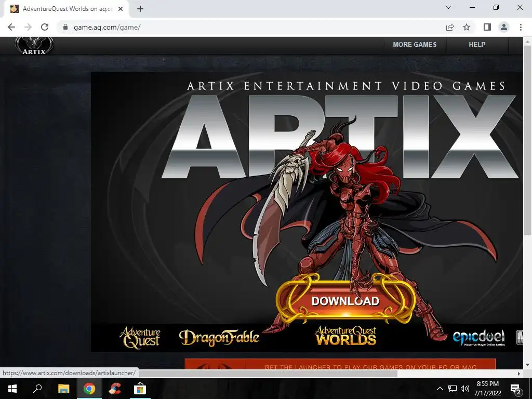Open Chrome's three-dot menu
The height and width of the screenshot is (399, 532).
521,27
